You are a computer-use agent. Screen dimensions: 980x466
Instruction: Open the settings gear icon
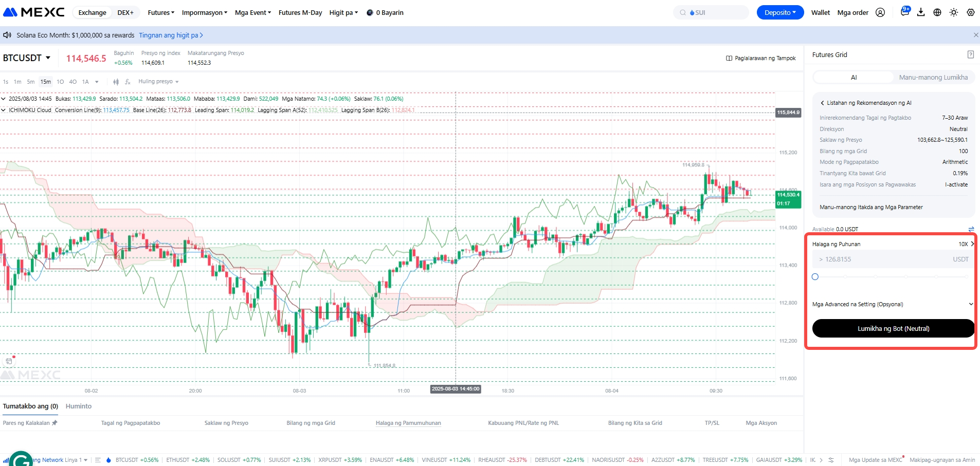click(x=971, y=12)
